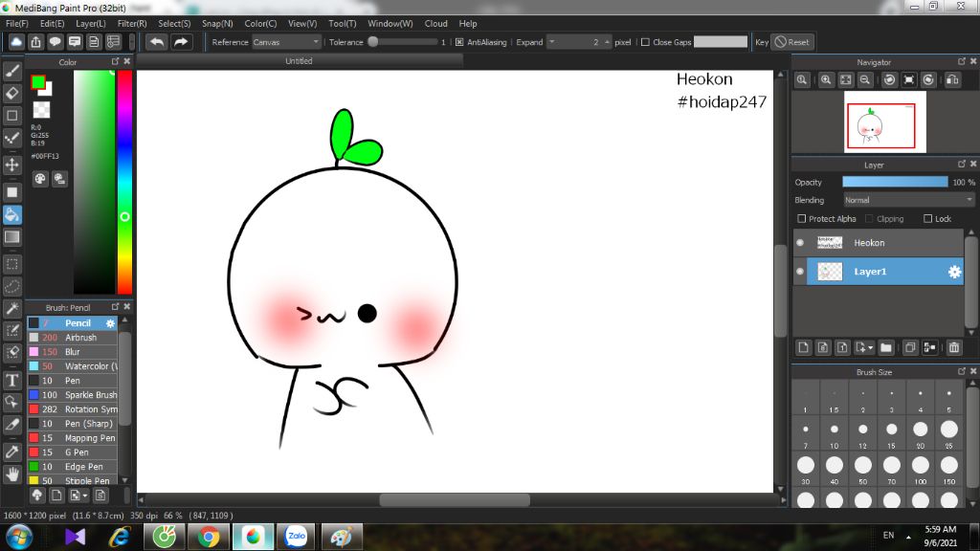
Task: Open Layer1 settings gear
Action: point(954,272)
